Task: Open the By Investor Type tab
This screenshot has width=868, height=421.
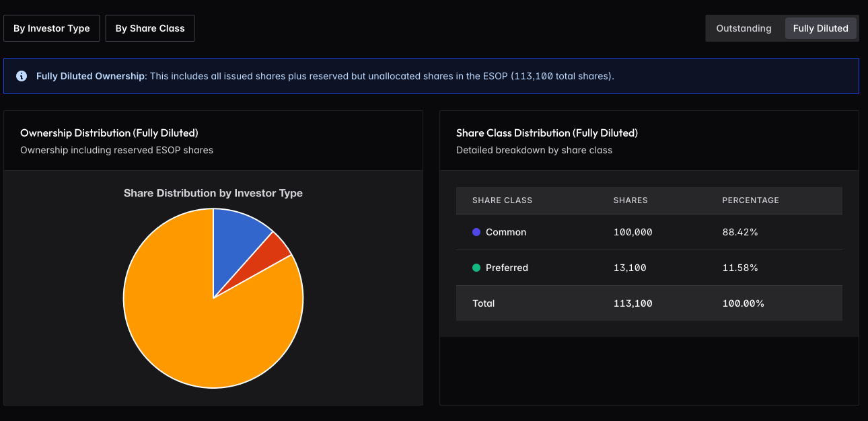Action: 52,29
